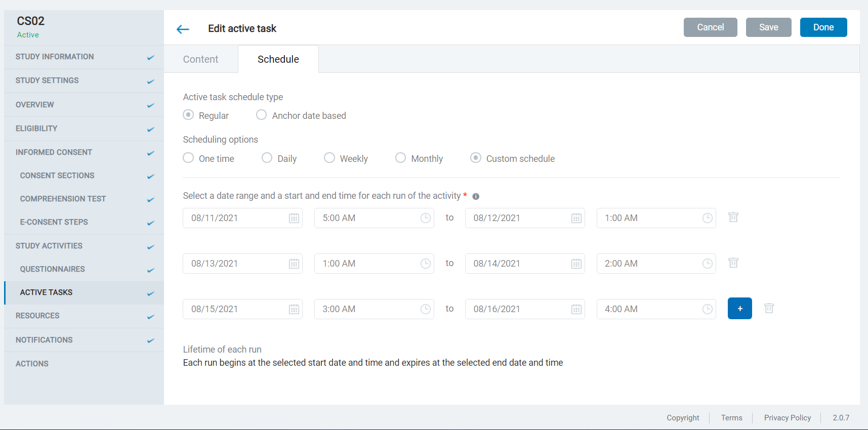
Task: Open the Terms link
Action: click(x=731, y=418)
